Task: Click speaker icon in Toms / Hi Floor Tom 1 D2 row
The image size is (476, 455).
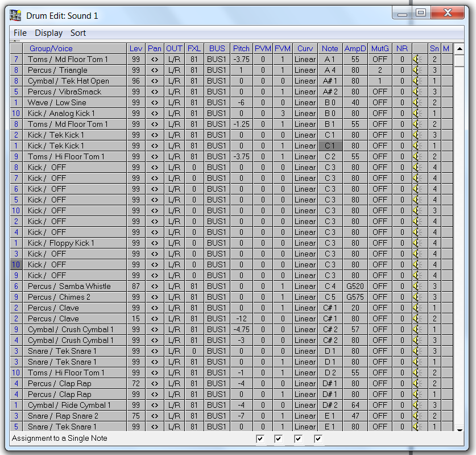Action: coord(417,373)
